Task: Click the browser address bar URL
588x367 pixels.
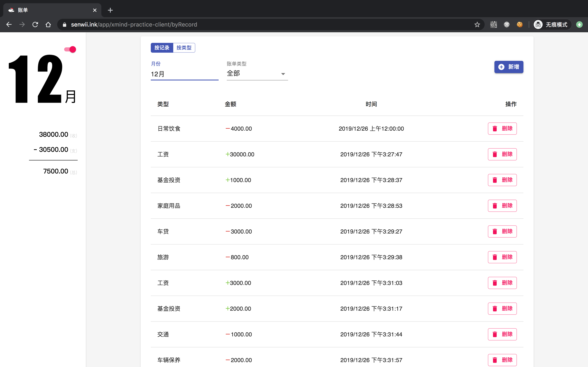Action: [134, 24]
